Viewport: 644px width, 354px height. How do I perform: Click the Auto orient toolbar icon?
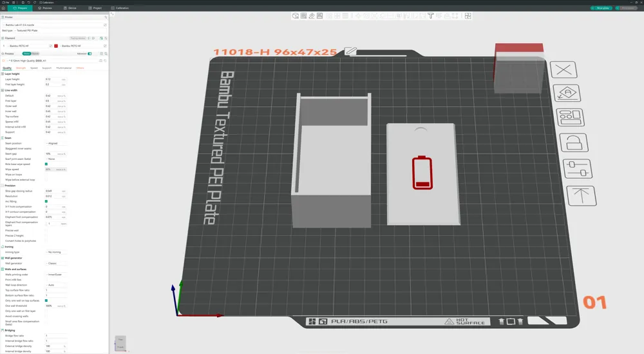pos(312,15)
